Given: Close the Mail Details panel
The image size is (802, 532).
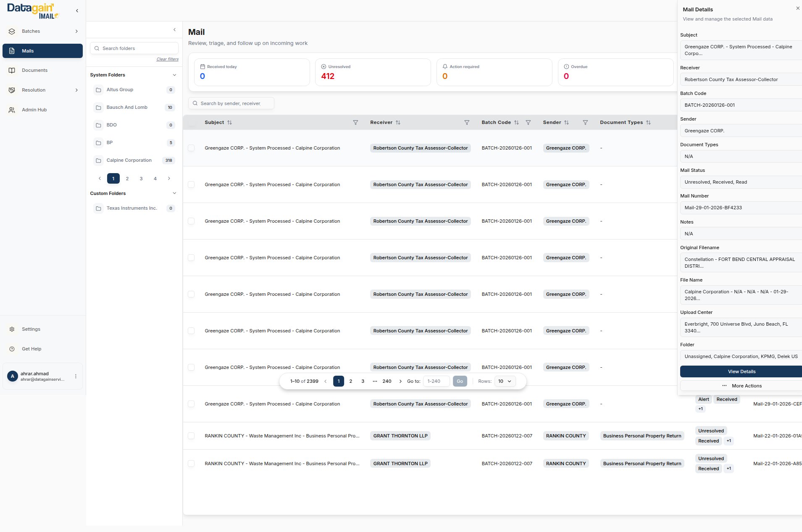Looking at the screenshot, I should coord(797,8).
